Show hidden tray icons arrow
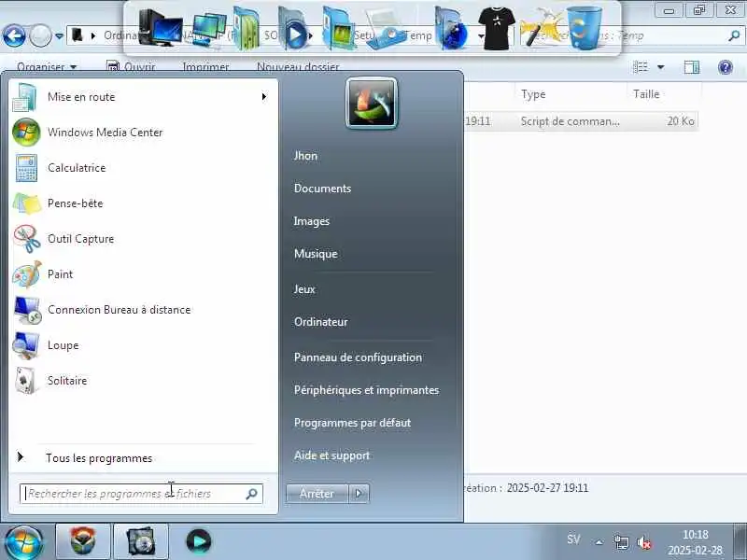The width and height of the screenshot is (747, 560). [x=599, y=542]
